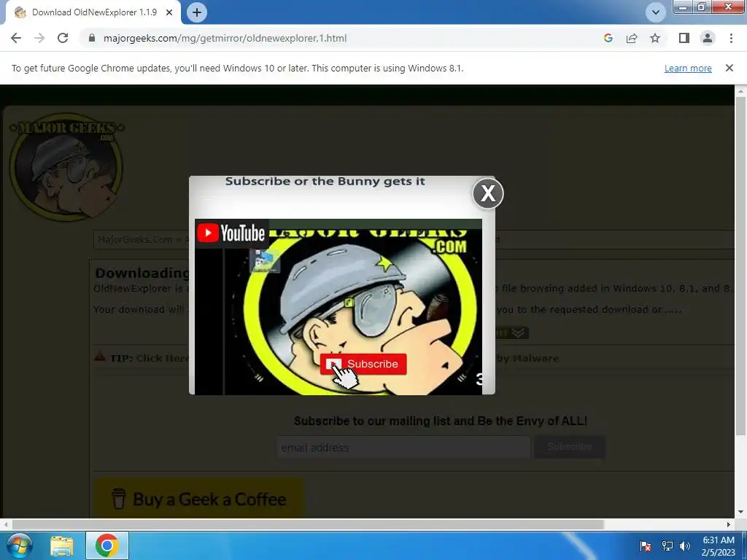The image size is (747, 560).
Task: Click the Buy a Geek a Coffee button
Action: click(198, 499)
